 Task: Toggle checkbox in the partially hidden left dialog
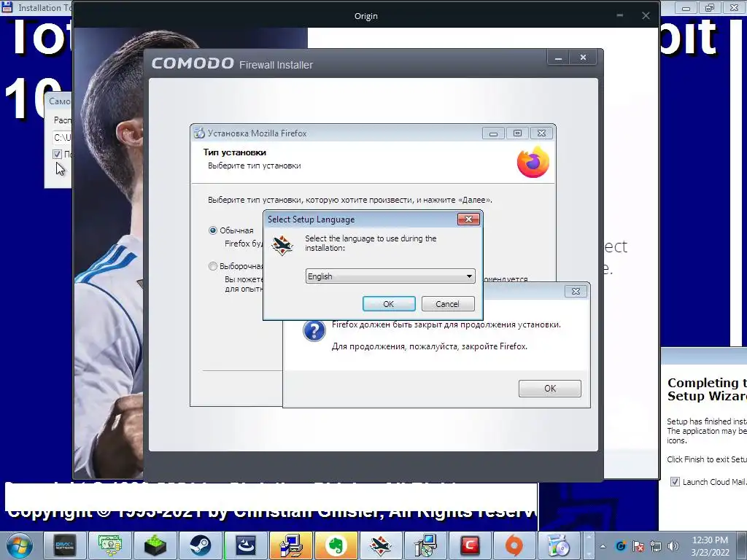tap(57, 155)
